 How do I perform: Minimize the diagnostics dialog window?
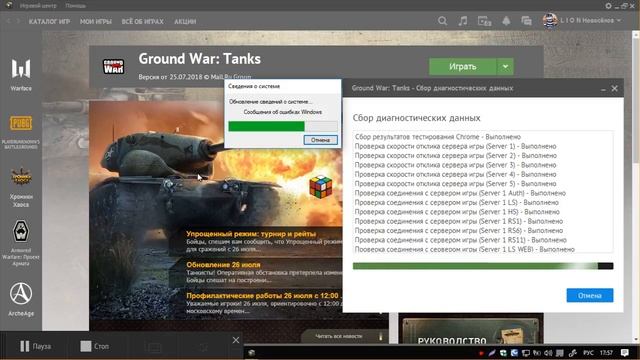(603, 89)
